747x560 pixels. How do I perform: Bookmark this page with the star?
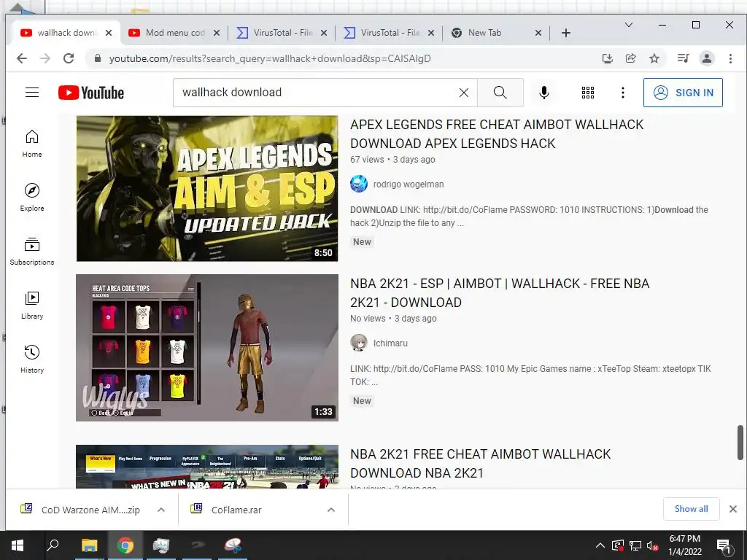pos(654,58)
